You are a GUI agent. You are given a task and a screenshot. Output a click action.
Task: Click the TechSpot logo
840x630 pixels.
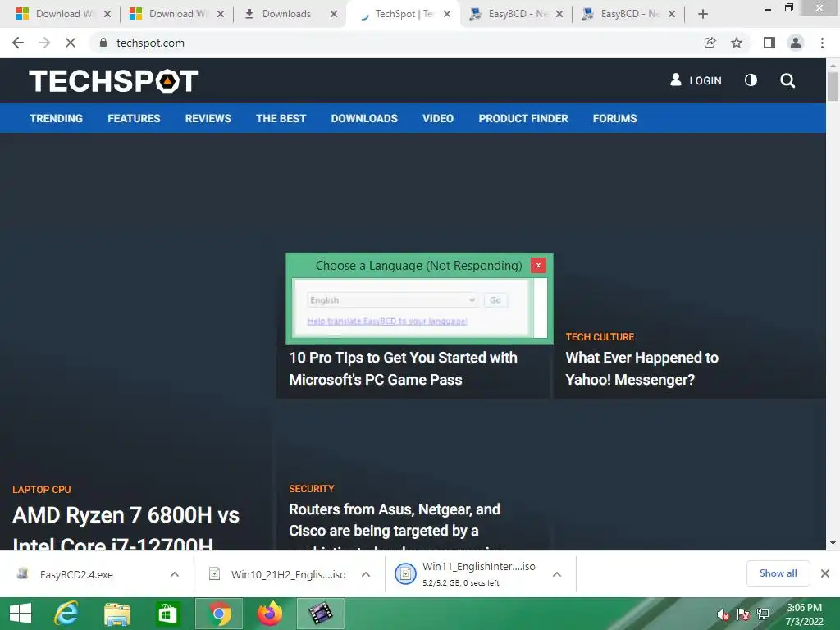[113, 81]
